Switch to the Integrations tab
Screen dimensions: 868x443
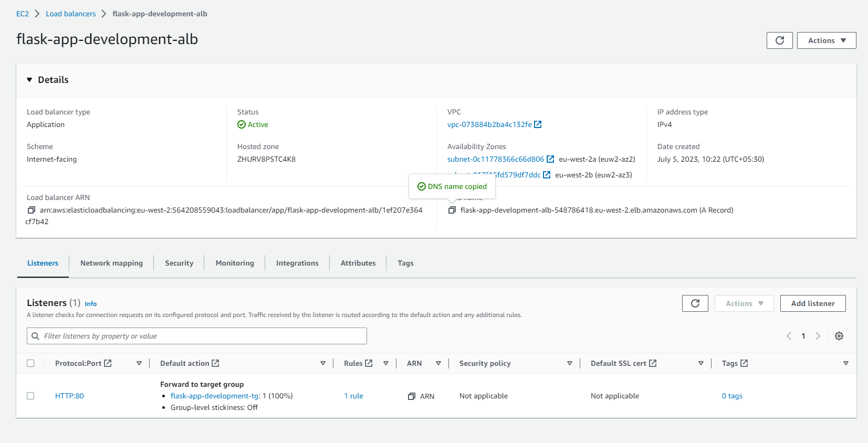297,263
